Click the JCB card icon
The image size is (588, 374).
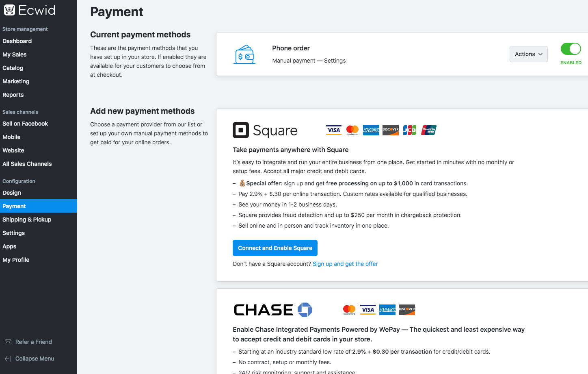click(410, 130)
